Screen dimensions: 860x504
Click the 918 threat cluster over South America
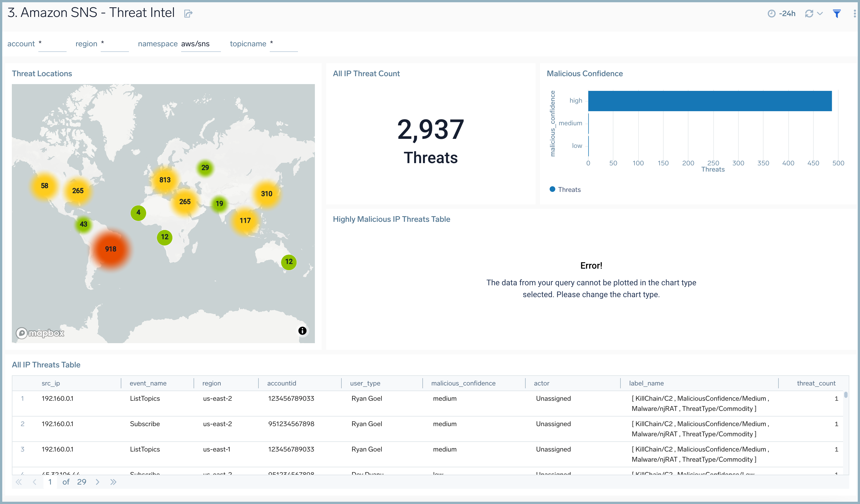(x=111, y=249)
